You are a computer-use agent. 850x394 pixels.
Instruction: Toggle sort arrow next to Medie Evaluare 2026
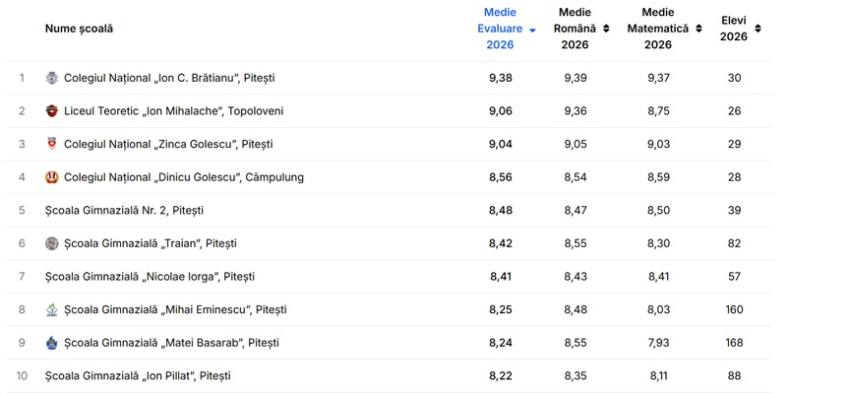pyautogui.click(x=532, y=30)
